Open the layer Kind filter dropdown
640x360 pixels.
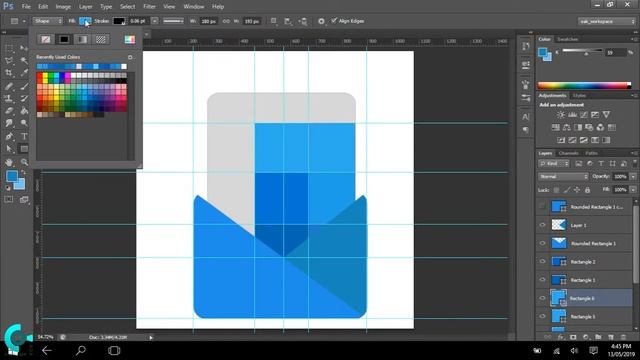click(x=554, y=164)
